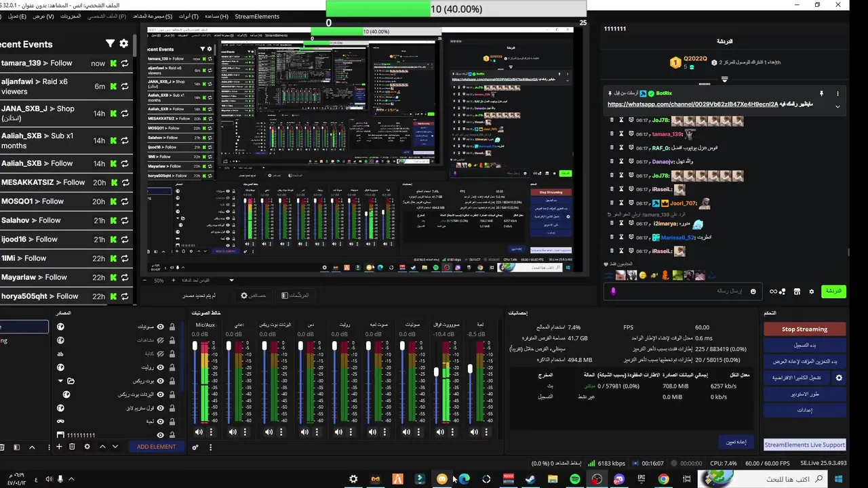Image resolution: width=868 pixels, height=488 pixels.
Task: Hide the اول ستريم لايز source
Action: click(x=161, y=408)
